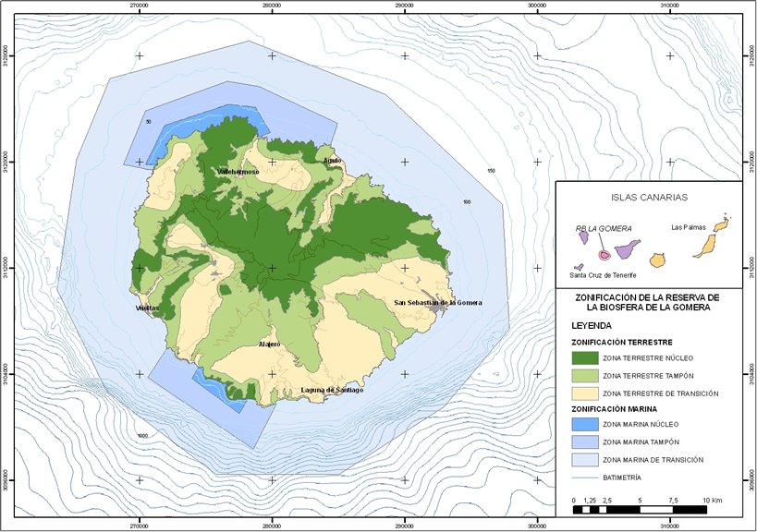Click the Vueltas label on west coast
The image size is (757, 532).
coord(148,308)
